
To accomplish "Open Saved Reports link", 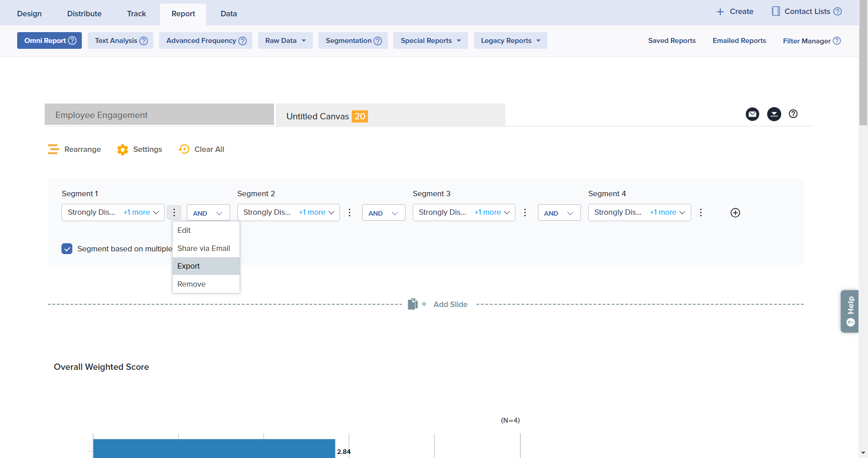I will pos(671,41).
